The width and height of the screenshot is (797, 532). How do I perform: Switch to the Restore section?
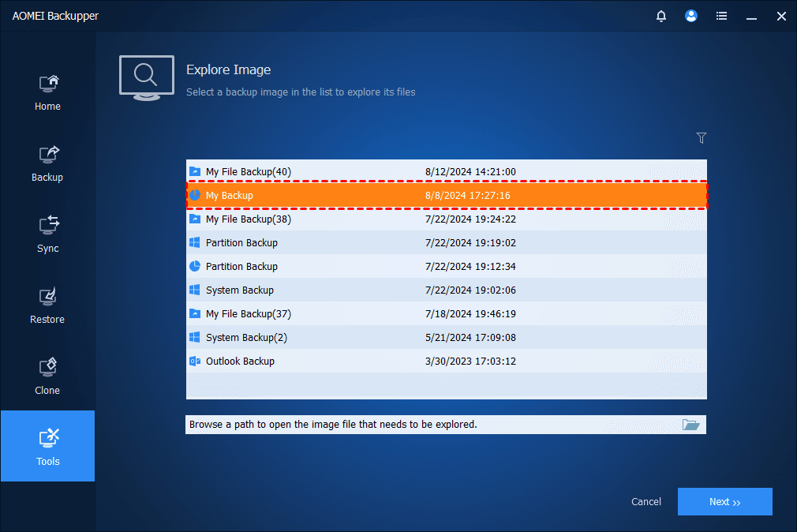pos(47,306)
